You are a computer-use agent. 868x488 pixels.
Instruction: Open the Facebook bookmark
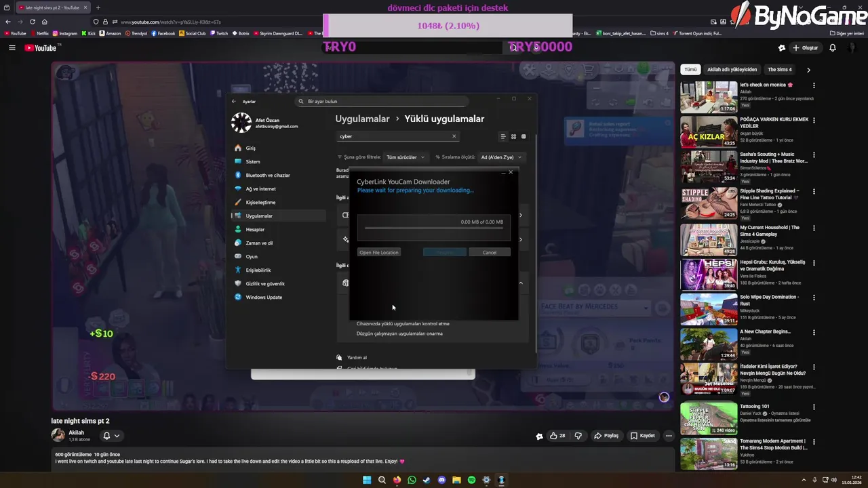pyautogui.click(x=163, y=33)
